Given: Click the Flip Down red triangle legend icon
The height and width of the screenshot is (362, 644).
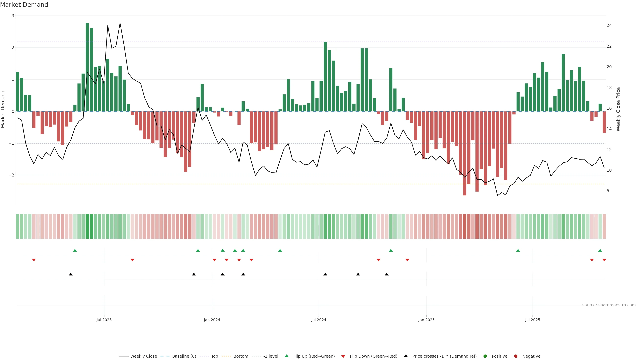Looking at the screenshot, I should tap(343, 356).
